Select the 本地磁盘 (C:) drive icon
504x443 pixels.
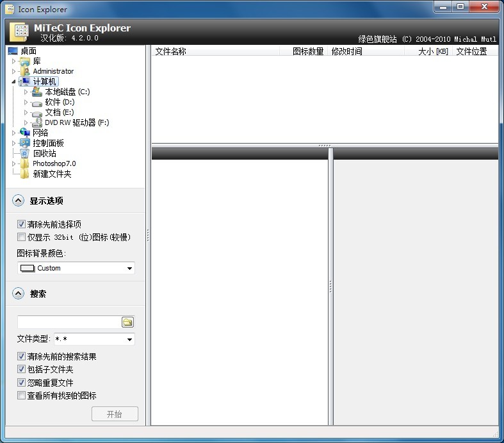[x=37, y=92]
